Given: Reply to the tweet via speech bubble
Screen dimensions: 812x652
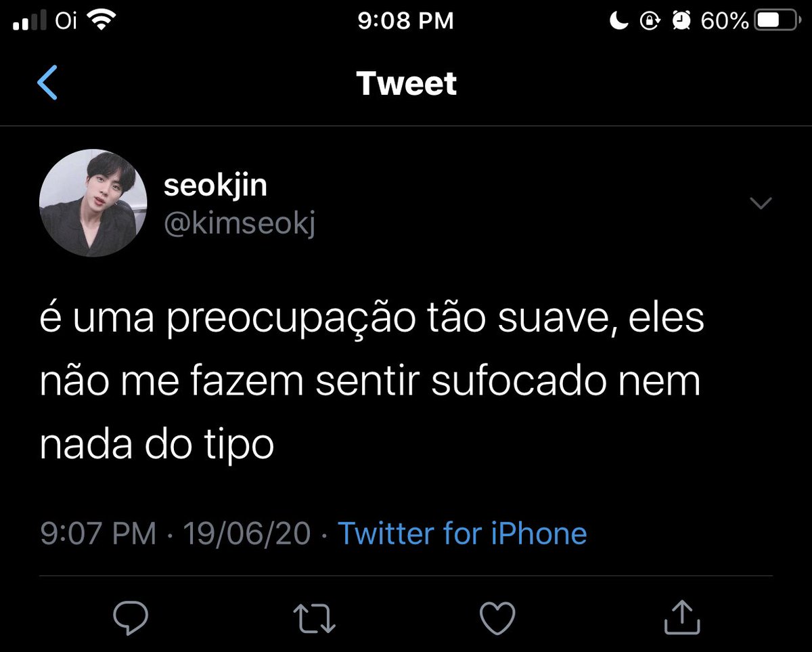Looking at the screenshot, I should pyautogui.click(x=131, y=618).
